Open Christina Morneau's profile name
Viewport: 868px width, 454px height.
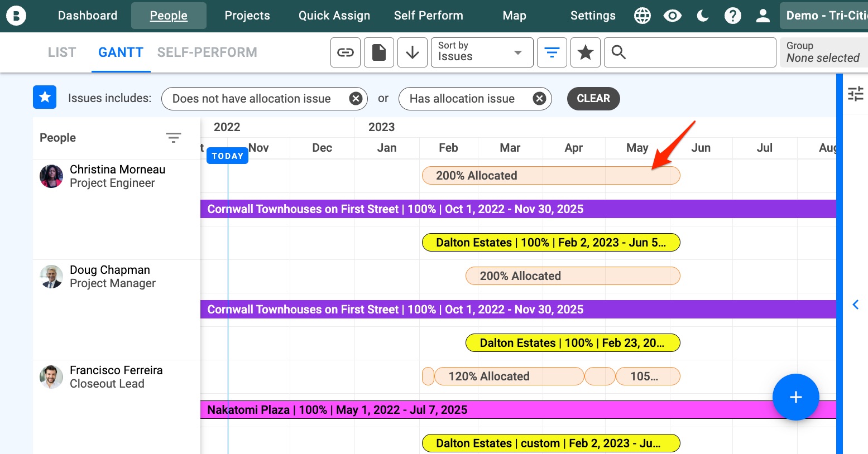(118, 170)
